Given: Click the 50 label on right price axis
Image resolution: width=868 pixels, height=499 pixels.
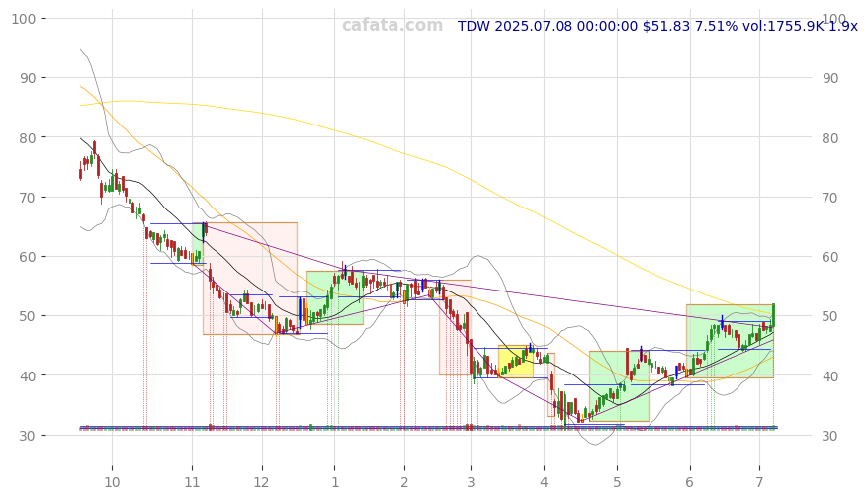Looking at the screenshot, I should pos(830,316).
